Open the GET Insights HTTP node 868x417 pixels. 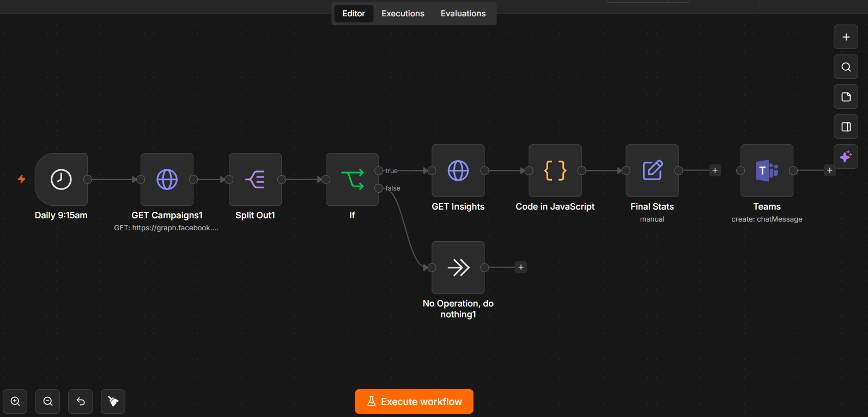[x=458, y=170]
